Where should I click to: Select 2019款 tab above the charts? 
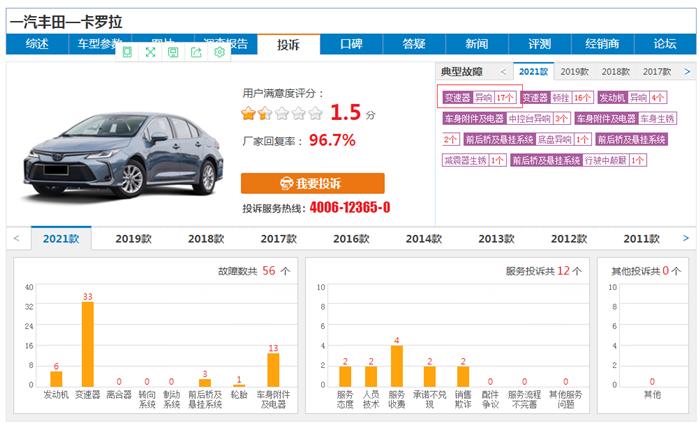click(133, 239)
